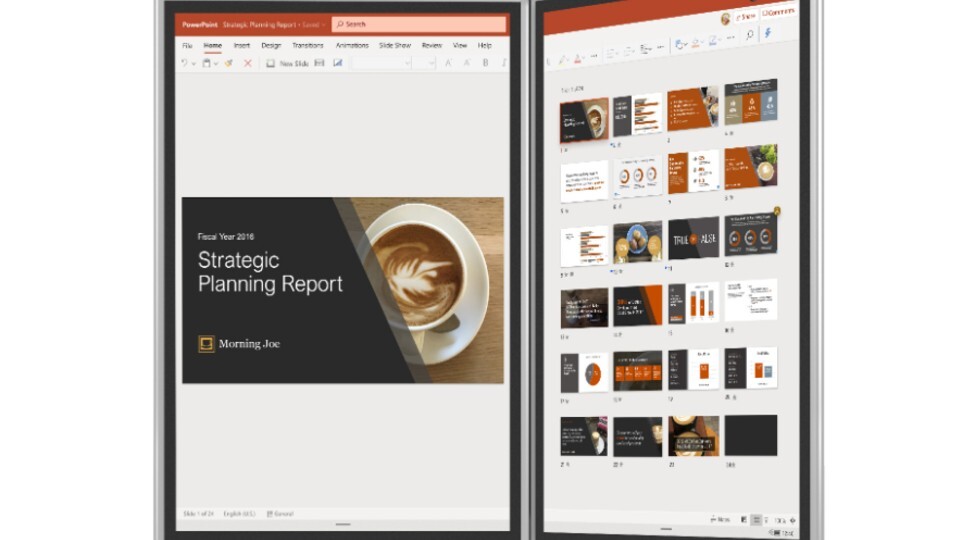Screen dimensions: 960x540
Task: Click 'Slide 1 of 24' in status bar
Action: (x=198, y=514)
